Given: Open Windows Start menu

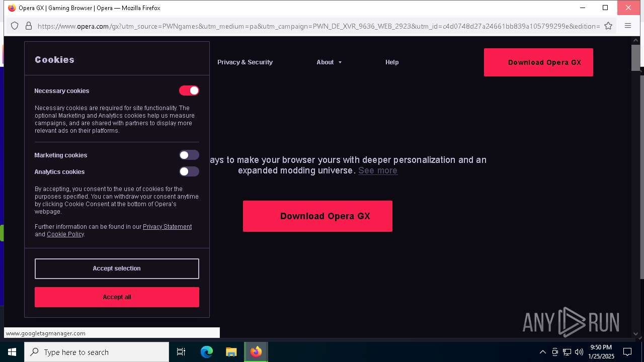Looking at the screenshot, I should tap(12, 352).
